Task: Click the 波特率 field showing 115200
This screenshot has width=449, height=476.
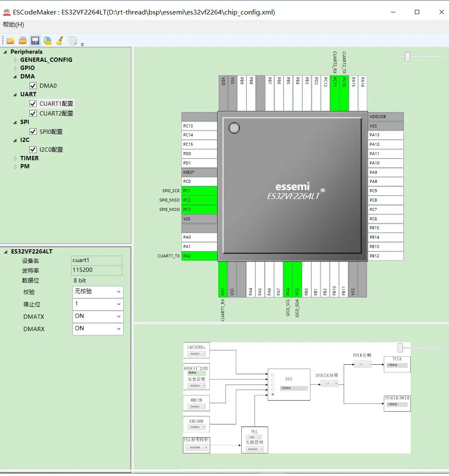Action: [97, 270]
